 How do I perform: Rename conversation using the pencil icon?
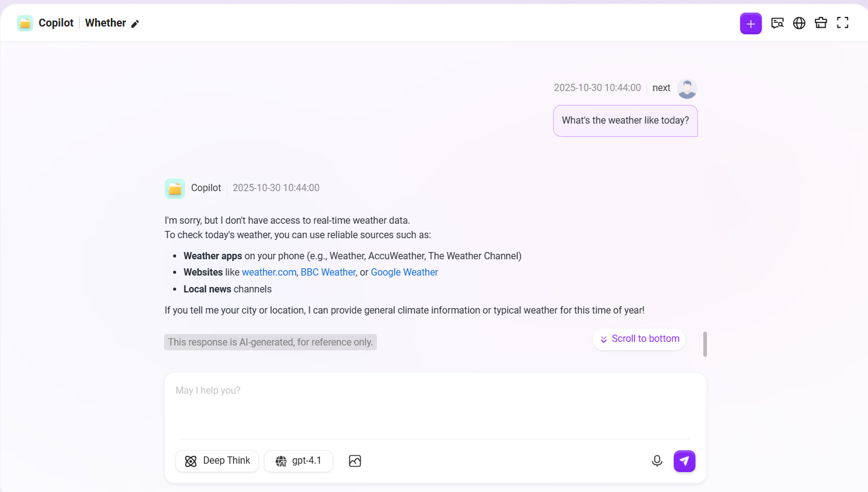coord(135,24)
